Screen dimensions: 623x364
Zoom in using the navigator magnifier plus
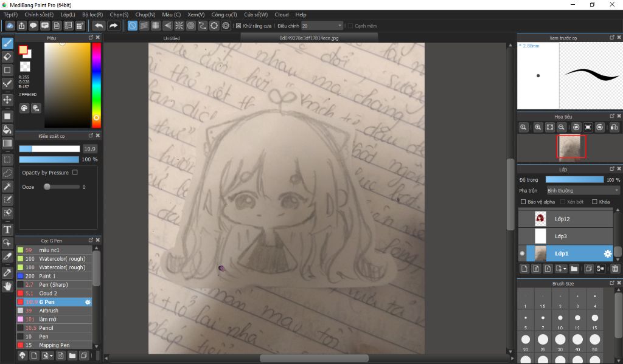click(x=538, y=128)
